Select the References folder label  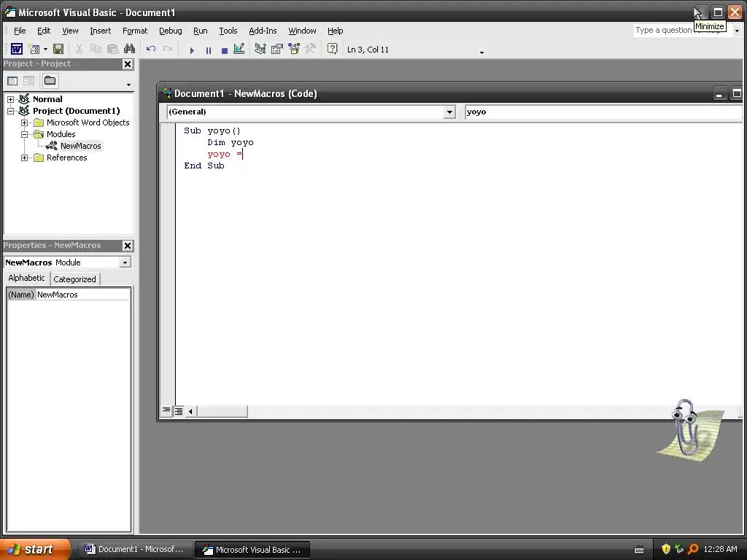pos(66,157)
